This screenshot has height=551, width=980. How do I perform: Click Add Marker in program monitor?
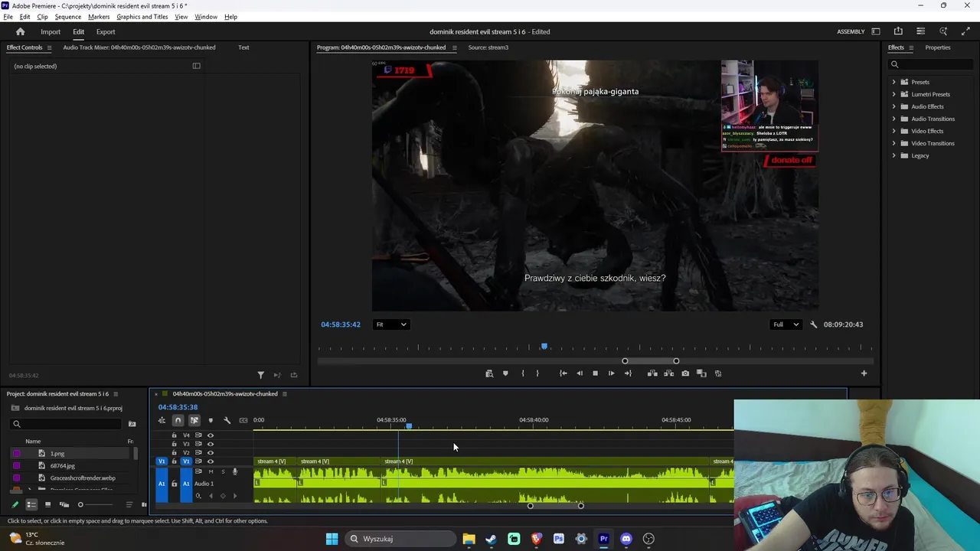(x=505, y=373)
